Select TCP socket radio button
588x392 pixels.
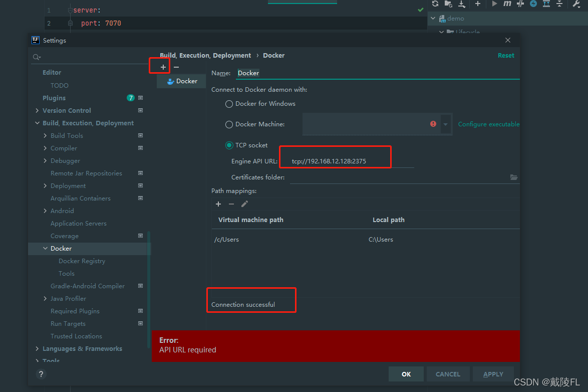(229, 145)
